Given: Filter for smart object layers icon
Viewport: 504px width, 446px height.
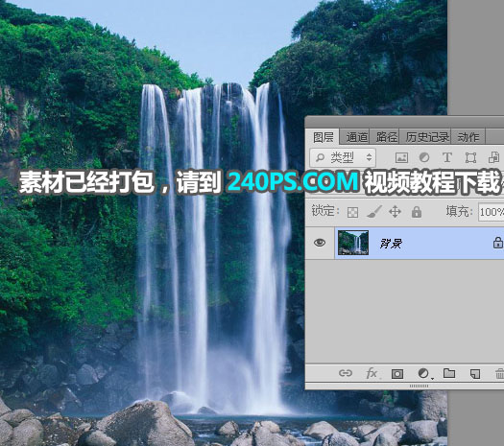Looking at the screenshot, I should tap(493, 157).
